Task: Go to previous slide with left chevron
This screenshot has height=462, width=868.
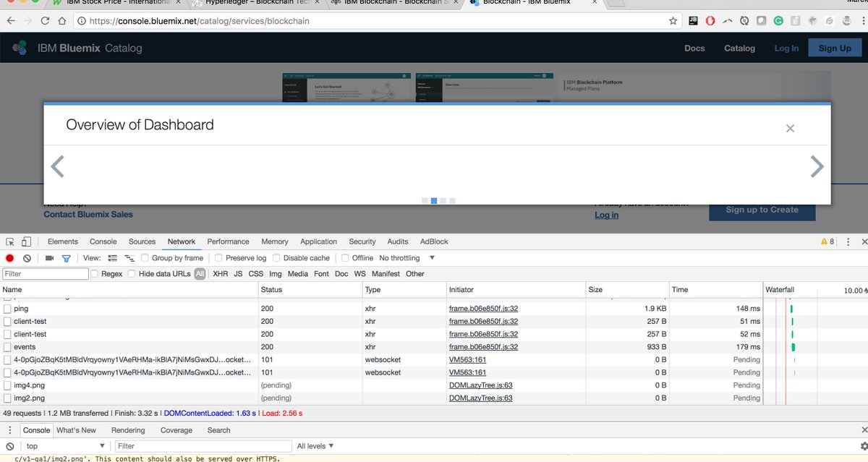Action: point(57,166)
